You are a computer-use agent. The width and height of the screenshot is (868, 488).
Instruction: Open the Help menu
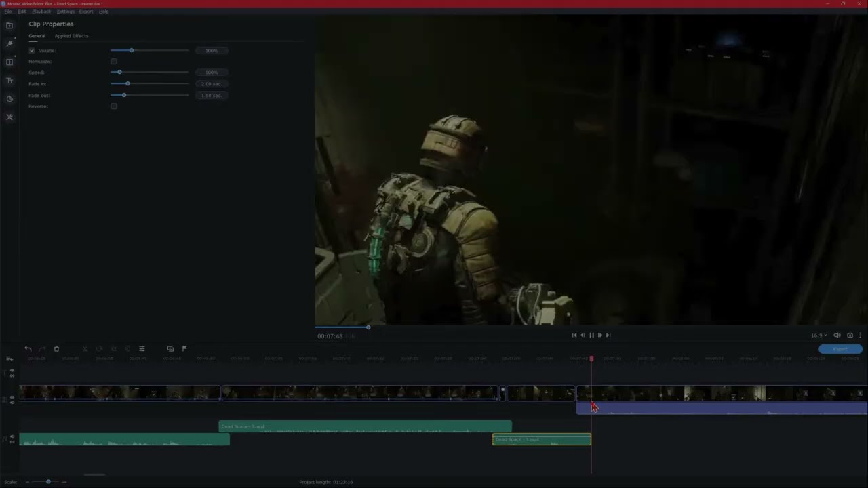104,12
